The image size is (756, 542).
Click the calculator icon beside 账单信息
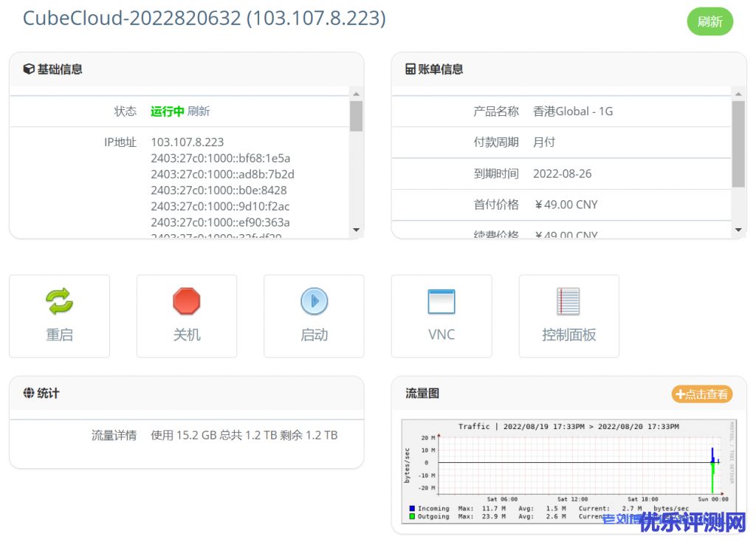(x=410, y=69)
